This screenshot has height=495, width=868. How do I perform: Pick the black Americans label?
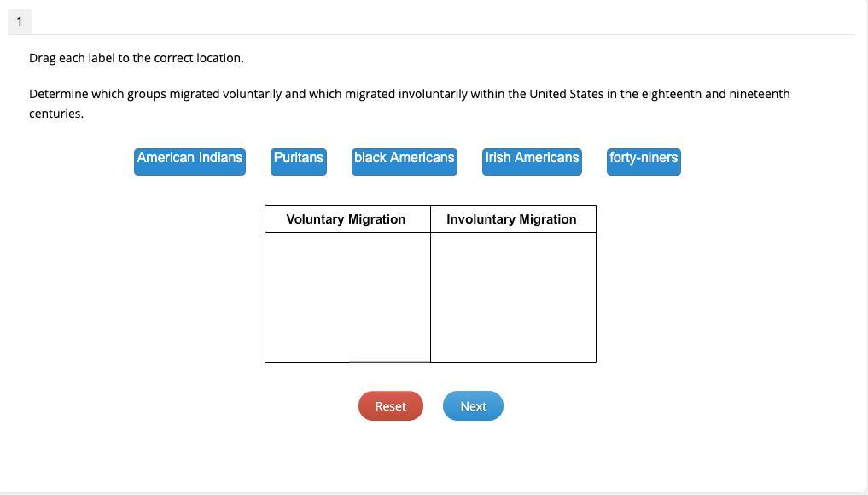404,161
